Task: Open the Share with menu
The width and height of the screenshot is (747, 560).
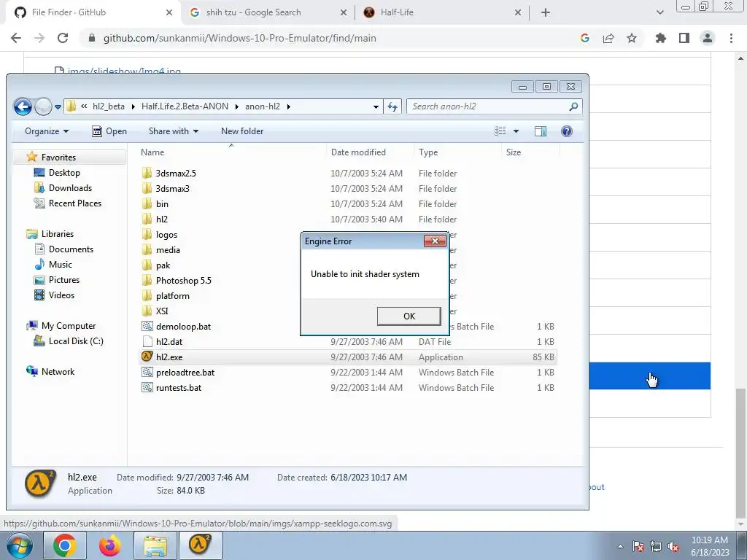Action: point(174,131)
